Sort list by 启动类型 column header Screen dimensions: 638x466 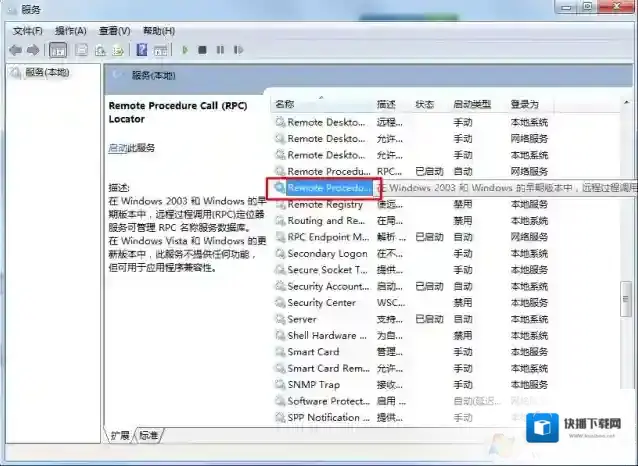tap(472, 104)
